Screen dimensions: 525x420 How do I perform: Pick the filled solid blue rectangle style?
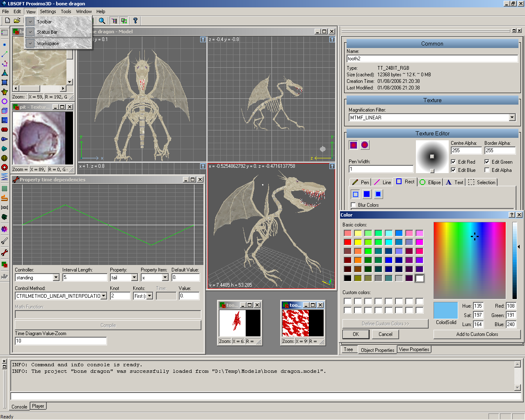(367, 194)
